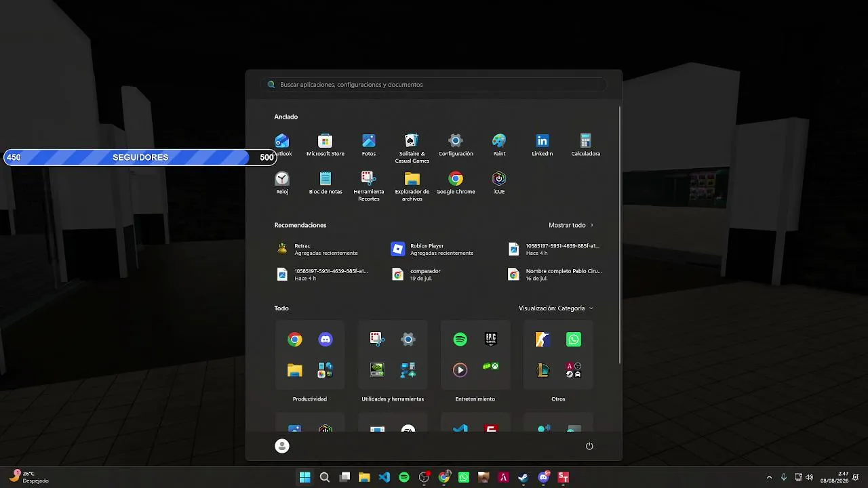This screenshot has width=868, height=488.
Task: Open the user account profile button
Action: click(282, 445)
